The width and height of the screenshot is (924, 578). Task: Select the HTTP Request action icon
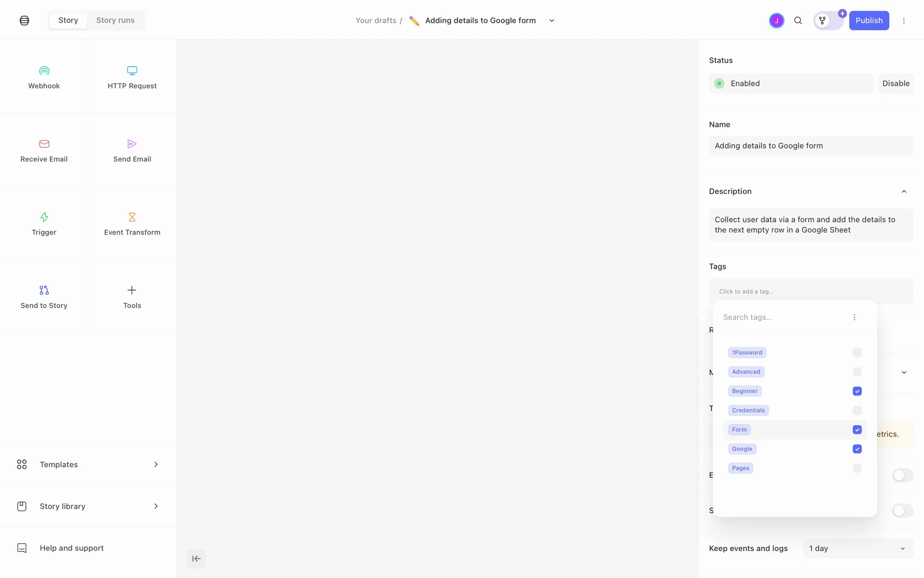(x=132, y=71)
